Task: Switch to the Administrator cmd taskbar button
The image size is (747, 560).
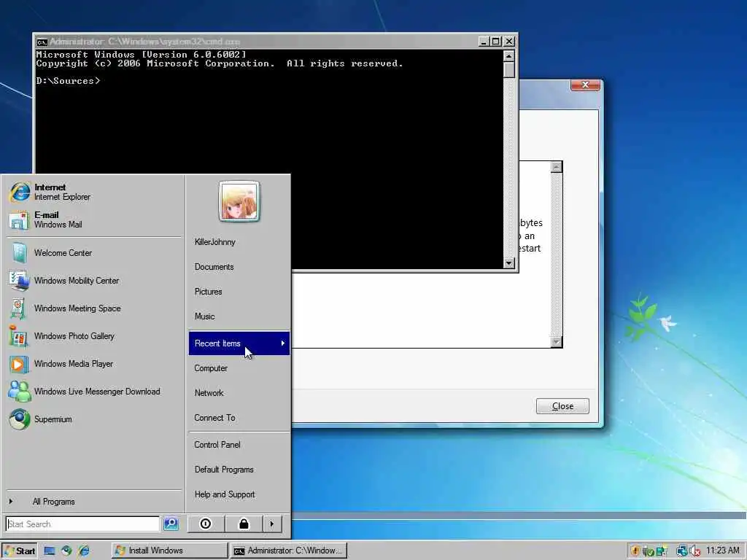Action: point(289,551)
